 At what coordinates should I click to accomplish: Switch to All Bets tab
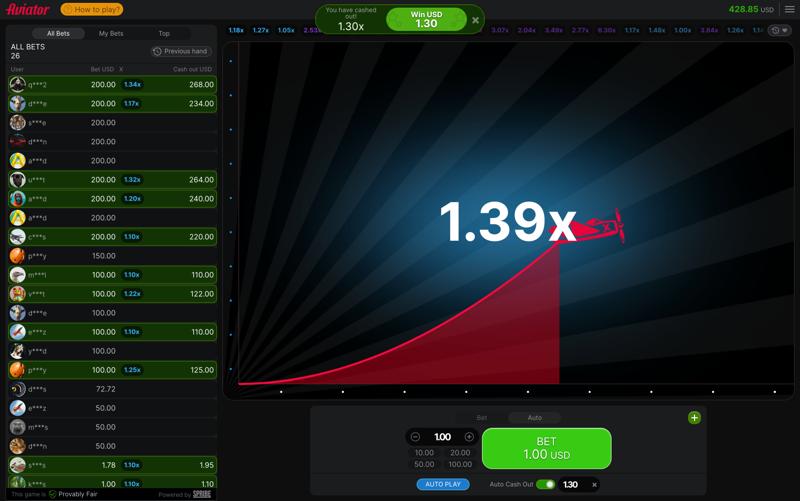58,33
